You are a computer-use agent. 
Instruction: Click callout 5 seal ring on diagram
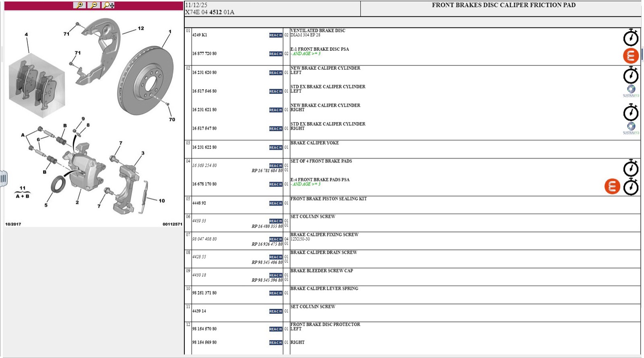(46, 205)
